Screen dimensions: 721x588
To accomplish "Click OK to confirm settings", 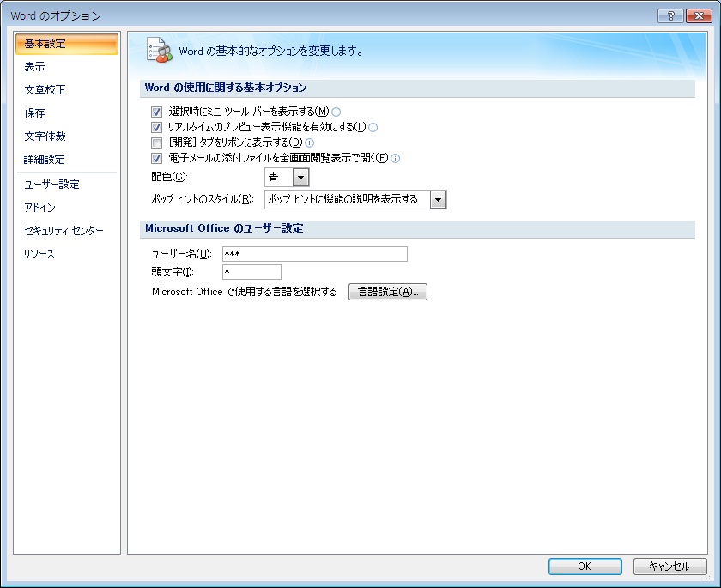I will 585,567.
